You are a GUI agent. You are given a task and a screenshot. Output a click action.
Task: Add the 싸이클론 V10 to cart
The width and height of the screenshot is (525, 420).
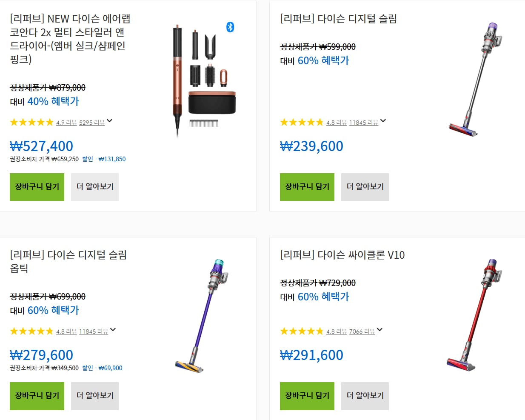307,396
